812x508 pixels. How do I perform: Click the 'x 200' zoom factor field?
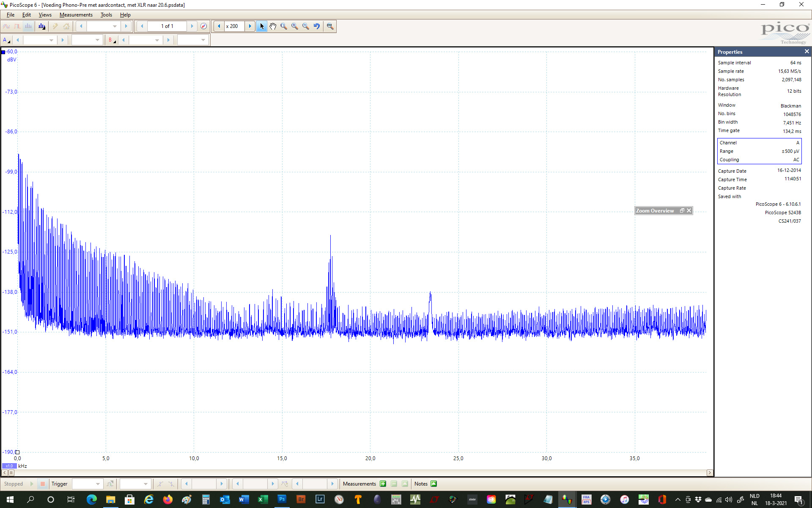pos(234,26)
